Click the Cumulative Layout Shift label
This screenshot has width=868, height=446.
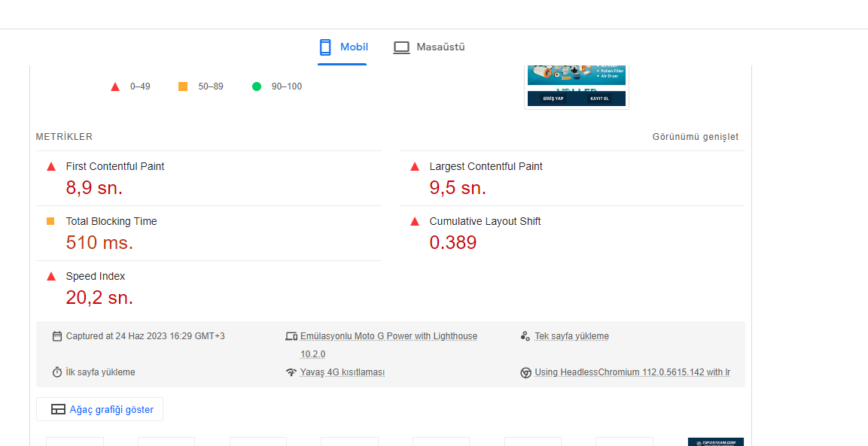point(485,221)
